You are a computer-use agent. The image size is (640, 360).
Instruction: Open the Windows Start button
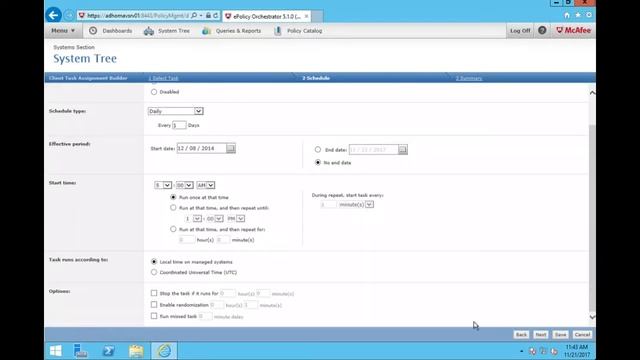pyautogui.click(x=56, y=351)
